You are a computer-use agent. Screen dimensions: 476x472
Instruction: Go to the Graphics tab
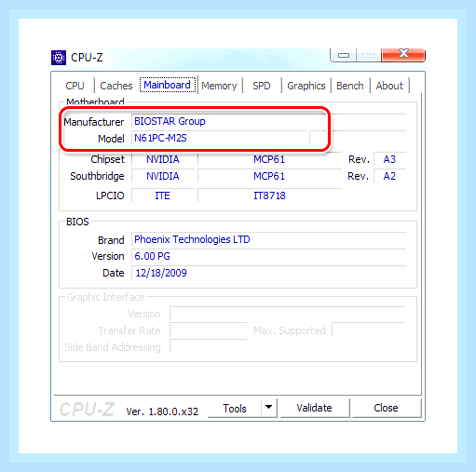(306, 86)
